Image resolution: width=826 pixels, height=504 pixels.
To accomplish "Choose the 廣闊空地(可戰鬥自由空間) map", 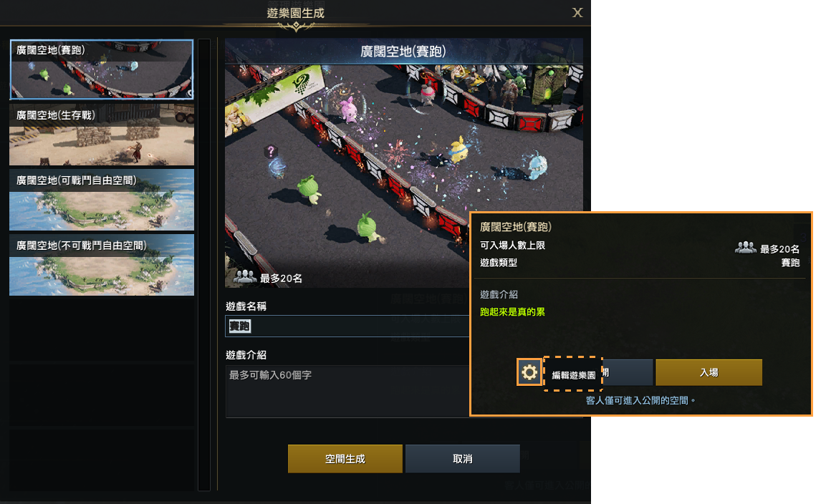I will point(102,200).
